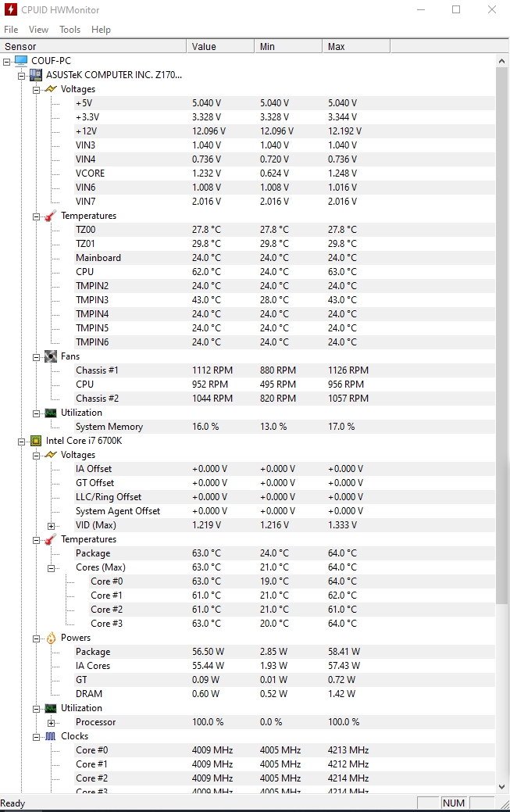Screen dimensions: 510x812
Task: Click the Clocks group icon
Action: pos(50,736)
